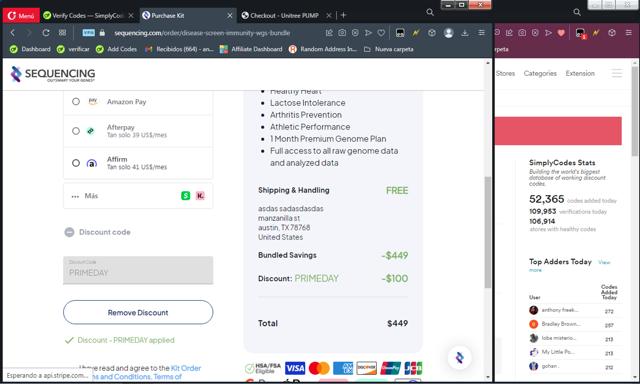The height and width of the screenshot is (384, 640).
Task: Click the Remove Discount button
Action: [138, 313]
